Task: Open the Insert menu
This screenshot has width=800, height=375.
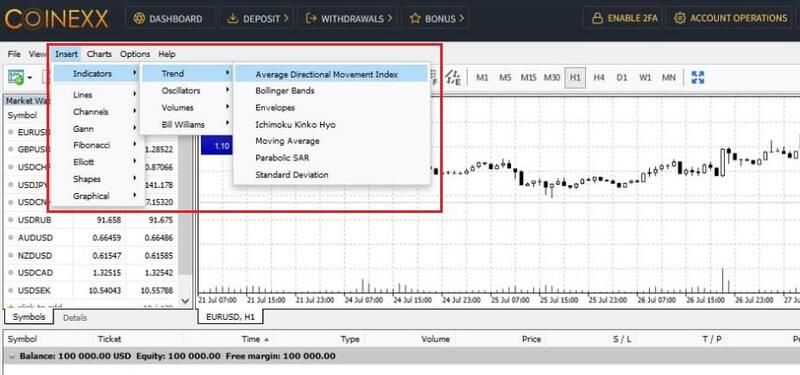Action: (x=66, y=54)
